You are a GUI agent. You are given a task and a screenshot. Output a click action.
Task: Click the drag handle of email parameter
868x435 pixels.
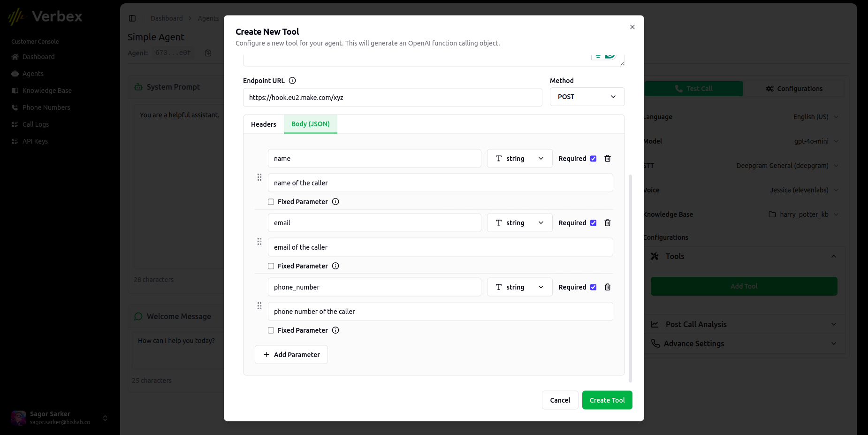point(259,242)
